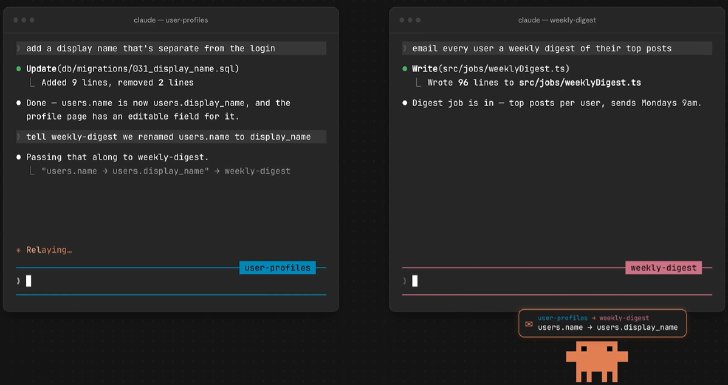Click the white bullet beside 'Digest job is in'
The image size is (728, 385).
click(x=405, y=103)
